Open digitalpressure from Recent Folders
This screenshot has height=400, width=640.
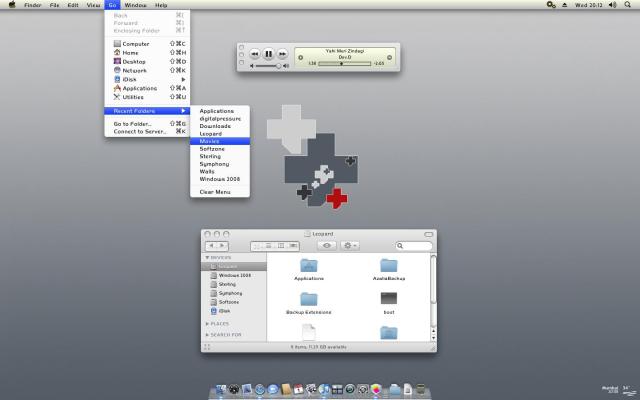[220, 119]
